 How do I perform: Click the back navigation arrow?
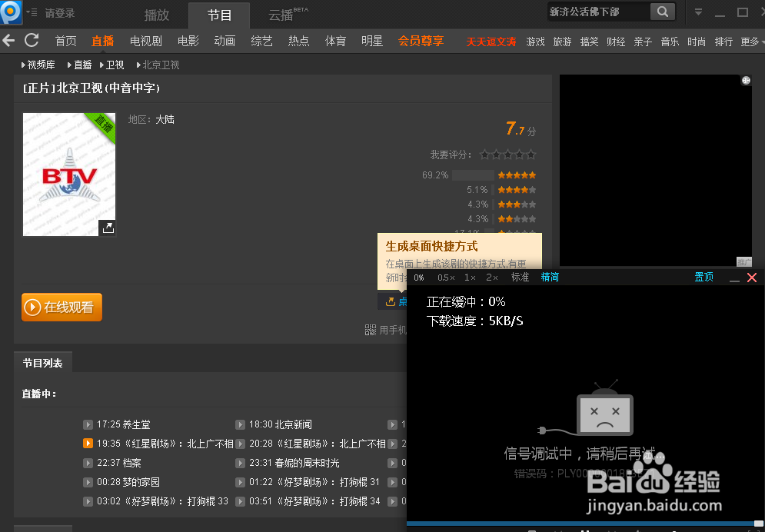[8, 41]
